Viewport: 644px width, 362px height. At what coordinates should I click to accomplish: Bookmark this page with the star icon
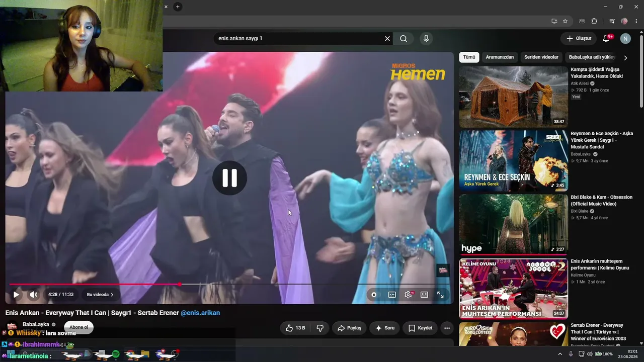pyautogui.click(x=565, y=21)
